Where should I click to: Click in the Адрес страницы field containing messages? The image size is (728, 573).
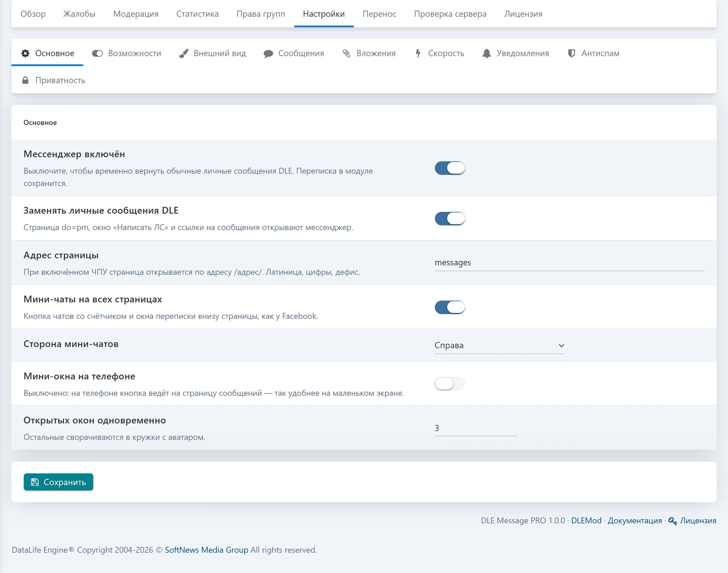[x=570, y=263]
